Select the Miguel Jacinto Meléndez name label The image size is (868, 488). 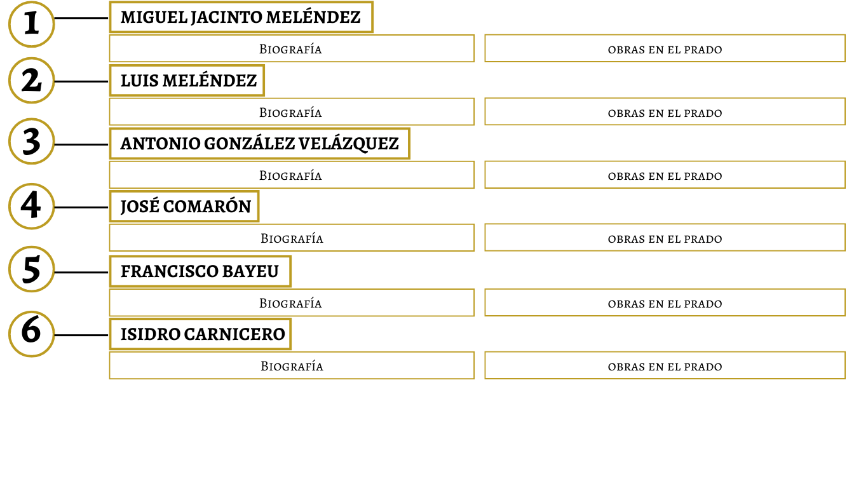pos(241,17)
